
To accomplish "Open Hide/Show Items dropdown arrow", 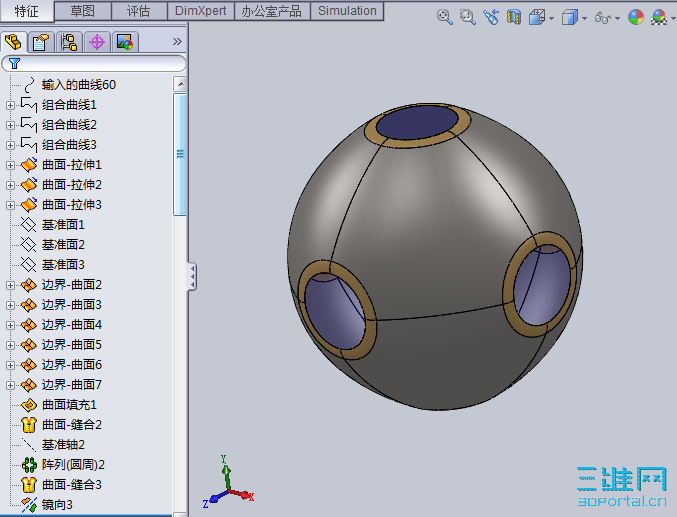I will 617,19.
